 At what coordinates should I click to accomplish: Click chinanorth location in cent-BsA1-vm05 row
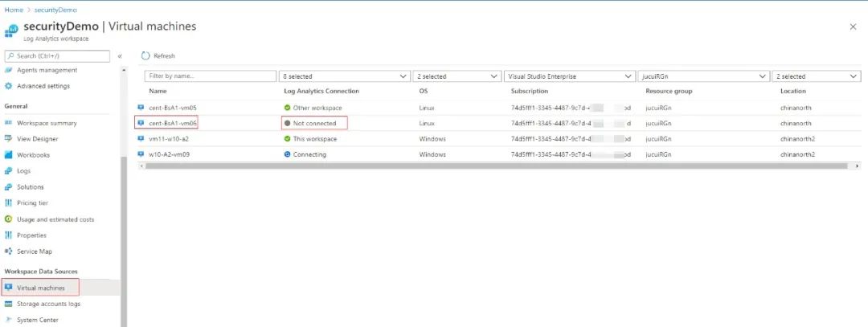click(796, 108)
